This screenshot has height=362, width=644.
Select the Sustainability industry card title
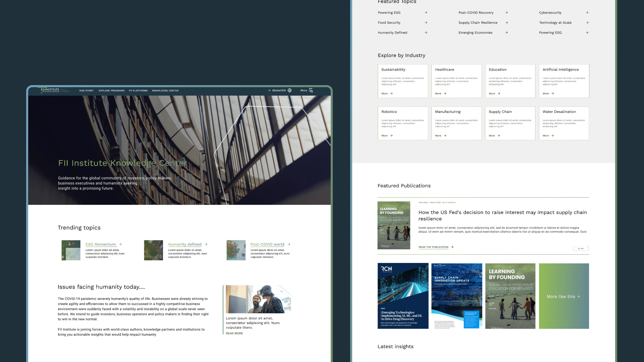point(393,69)
